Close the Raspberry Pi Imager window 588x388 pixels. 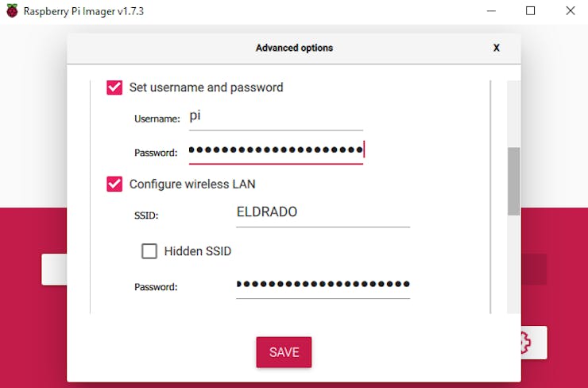click(x=571, y=11)
